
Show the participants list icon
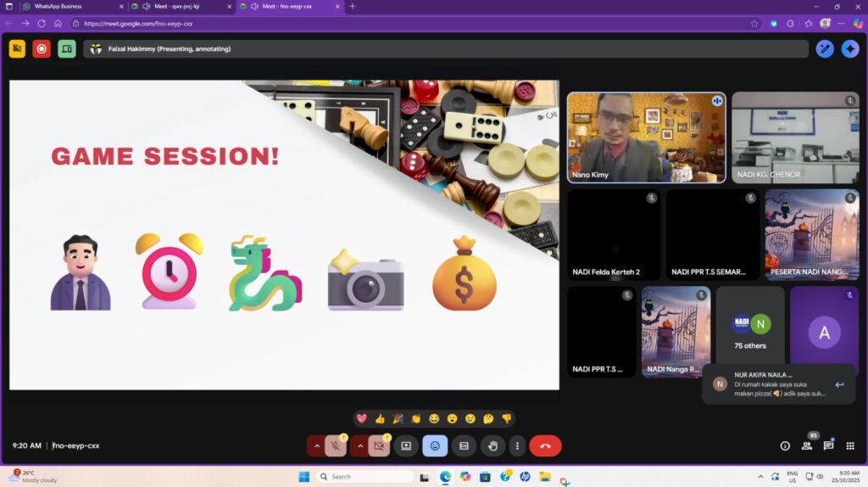tap(806, 445)
